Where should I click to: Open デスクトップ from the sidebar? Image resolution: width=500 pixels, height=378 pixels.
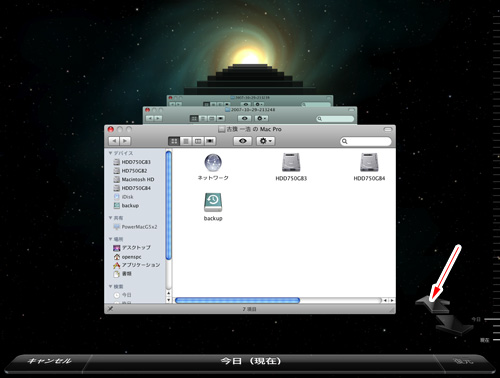tap(132, 248)
